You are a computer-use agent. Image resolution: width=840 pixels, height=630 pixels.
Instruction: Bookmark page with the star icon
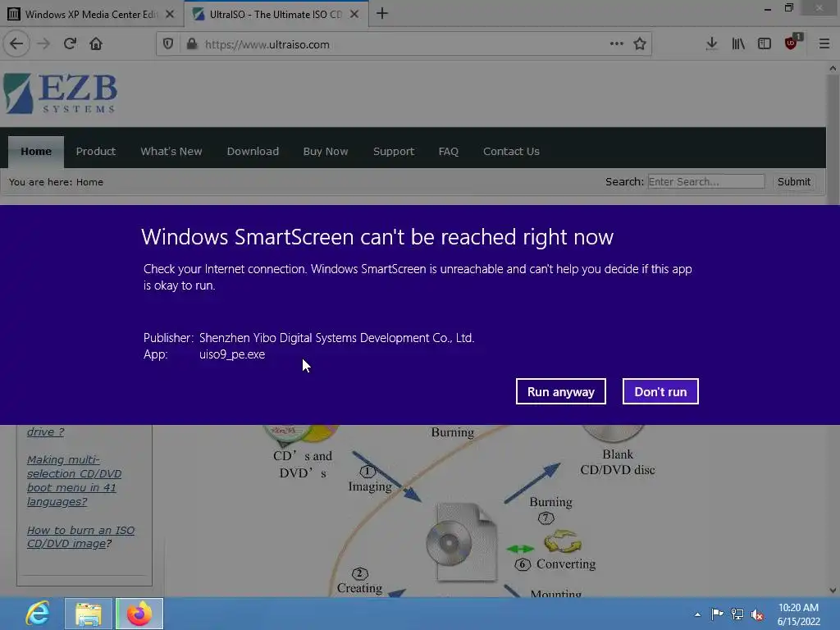click(x=640, y=44)
